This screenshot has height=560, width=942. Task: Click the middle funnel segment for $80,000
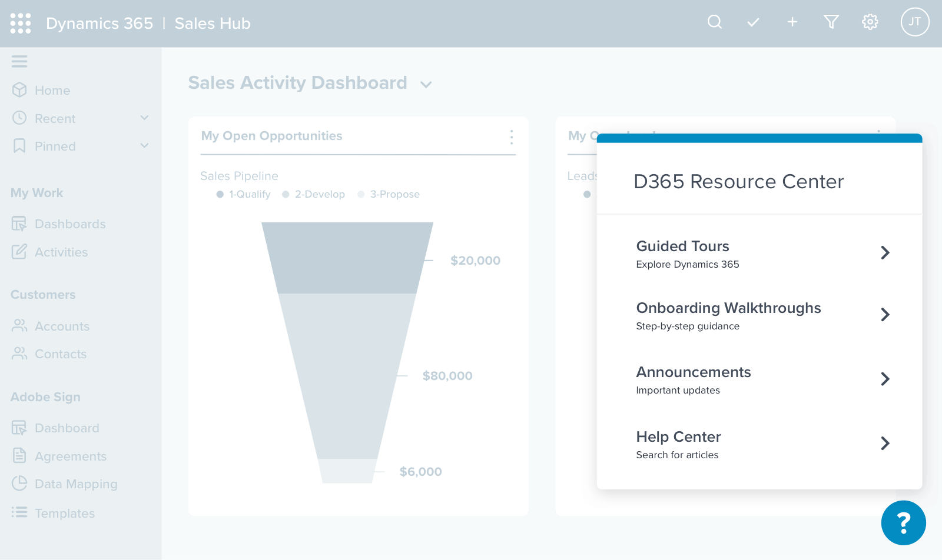[x=347, y=376]
